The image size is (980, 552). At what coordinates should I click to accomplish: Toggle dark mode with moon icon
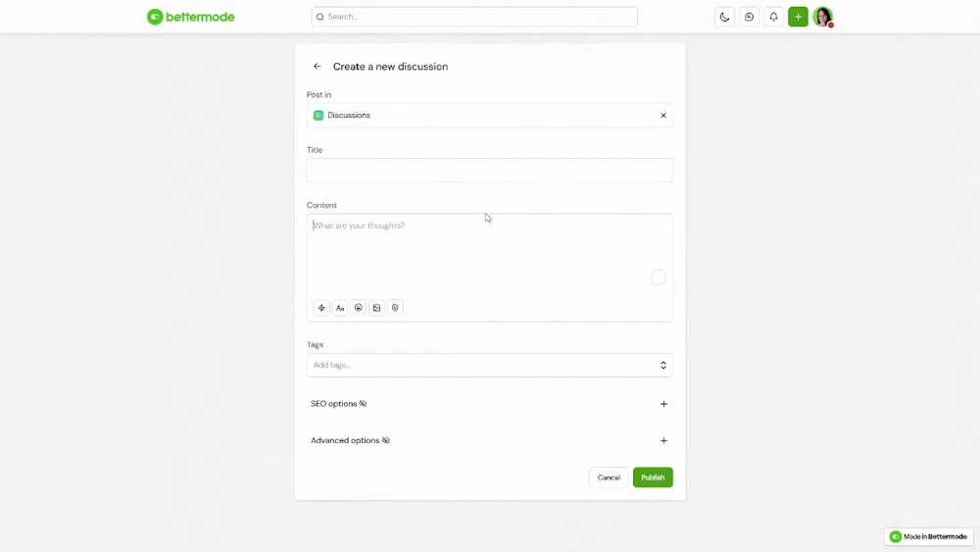724,17
